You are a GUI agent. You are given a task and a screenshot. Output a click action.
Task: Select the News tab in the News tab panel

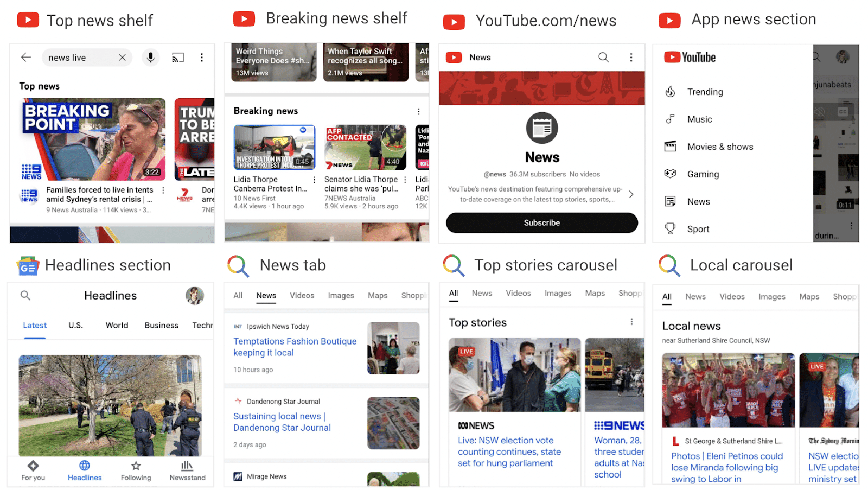[266, 296]
